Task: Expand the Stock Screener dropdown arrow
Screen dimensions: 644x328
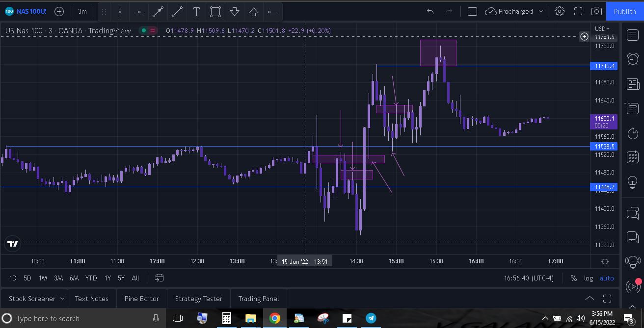Action: 62,299
